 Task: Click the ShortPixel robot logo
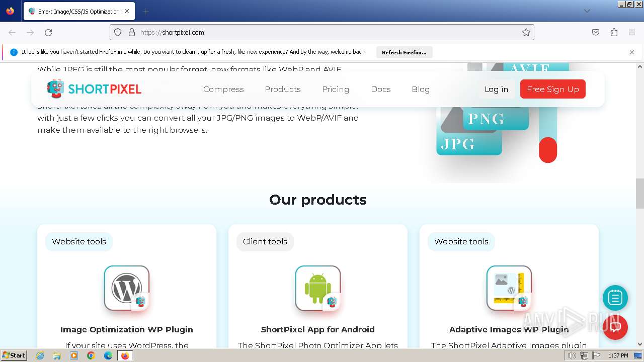coord(94,89)
